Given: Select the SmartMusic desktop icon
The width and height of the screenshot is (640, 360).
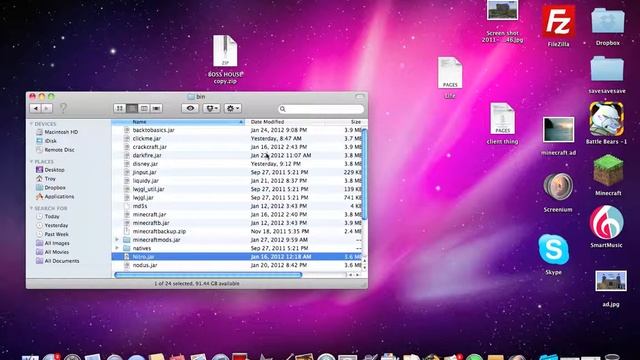Looking at the screenshot, I should pyautogui.click(x=607, y=227).
